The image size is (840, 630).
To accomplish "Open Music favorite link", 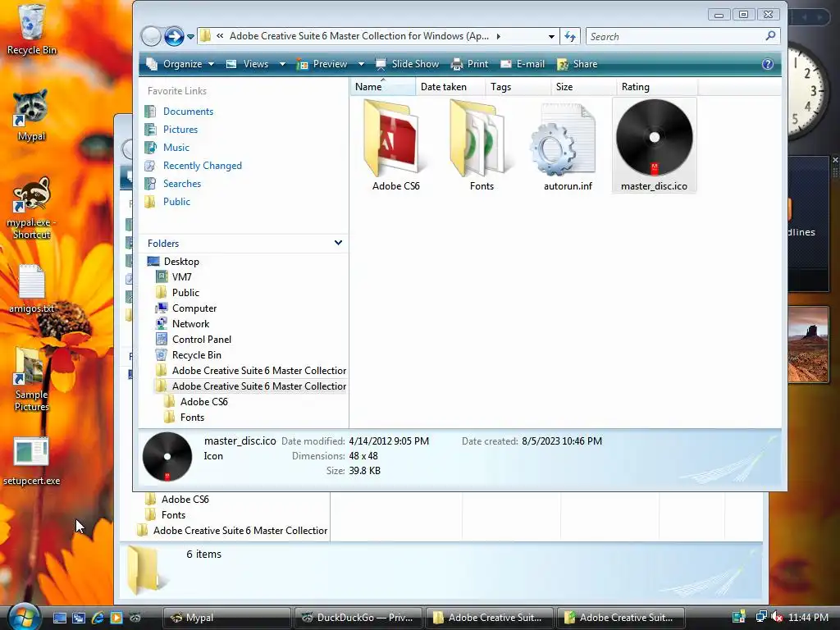I will click(176, 148).
